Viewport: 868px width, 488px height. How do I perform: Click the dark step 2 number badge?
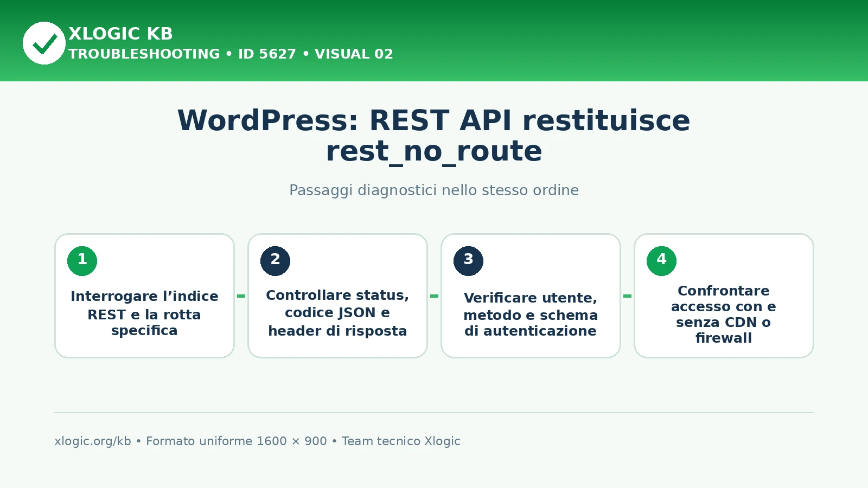275,261
